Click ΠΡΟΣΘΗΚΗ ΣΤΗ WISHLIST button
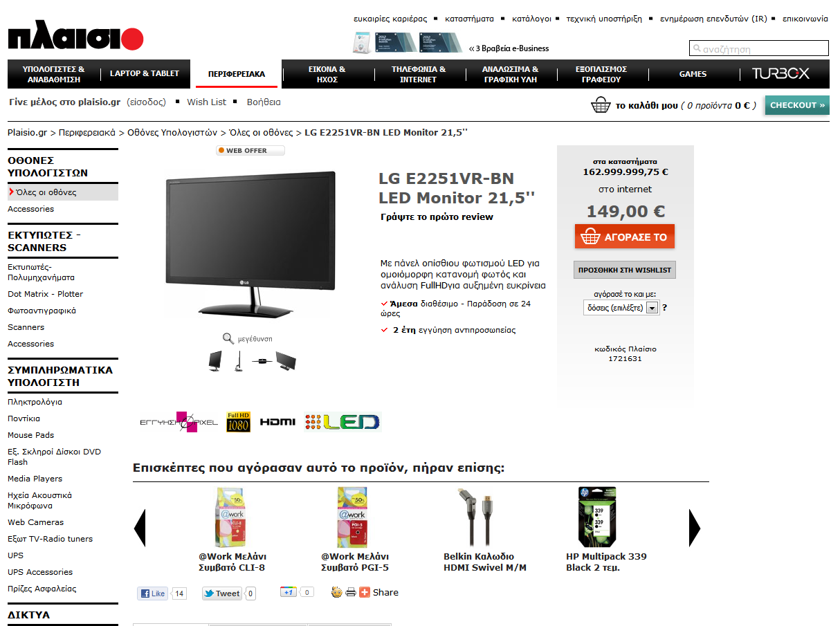 [x=625, y=270]
